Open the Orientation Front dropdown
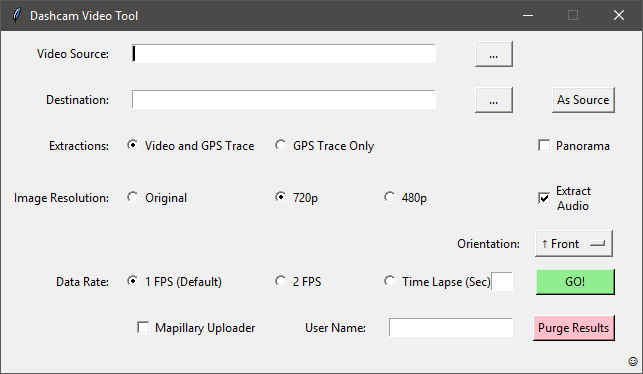This screenshot has height=374, width=643. (x=574, y=244)
